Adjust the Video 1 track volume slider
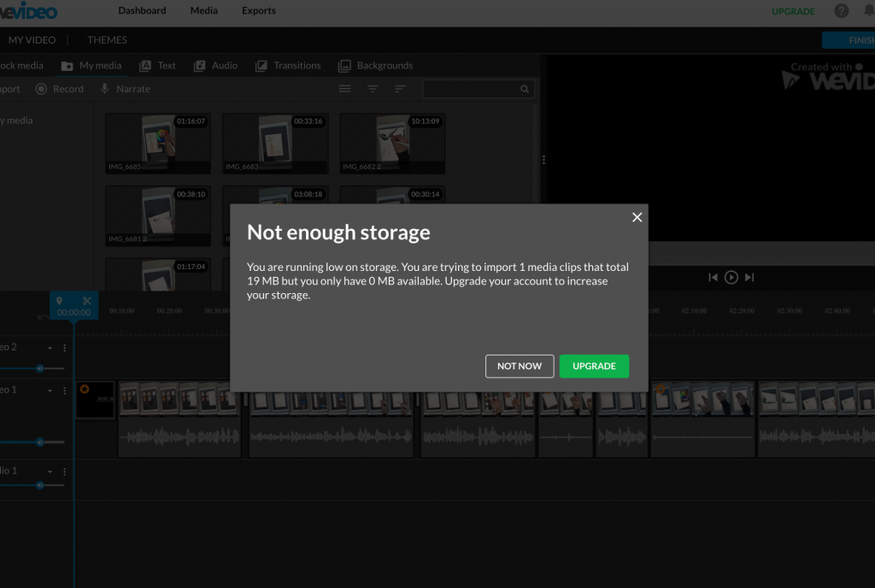The image size is (875, 588). pos(32,442)
